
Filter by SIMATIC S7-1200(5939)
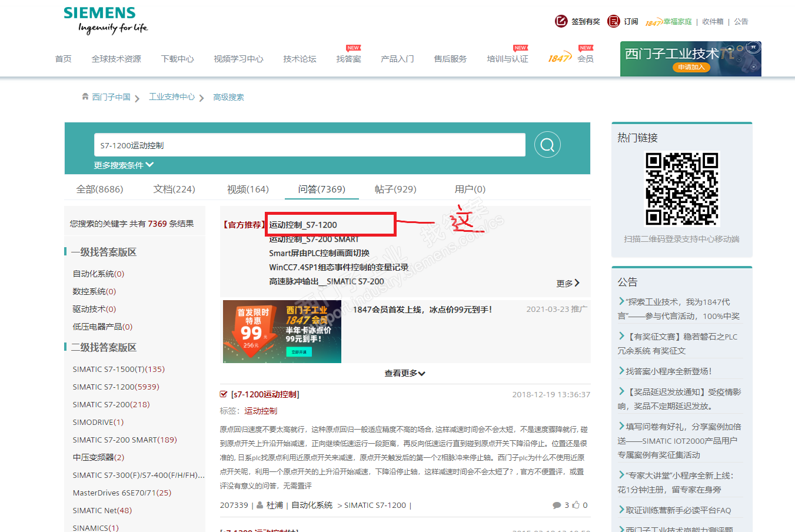click(x=116, y=387)
